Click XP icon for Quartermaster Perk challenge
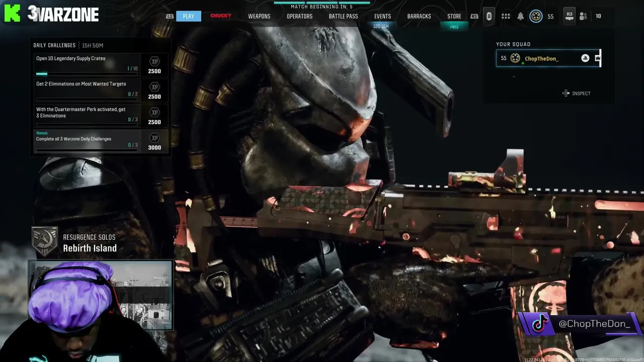 tap(154, 112)
